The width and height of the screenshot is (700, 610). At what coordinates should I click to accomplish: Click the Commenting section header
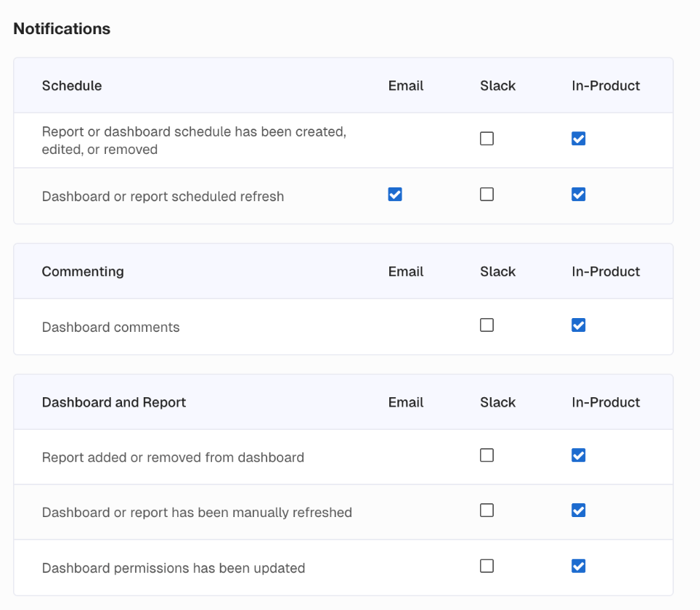point(83,272)
